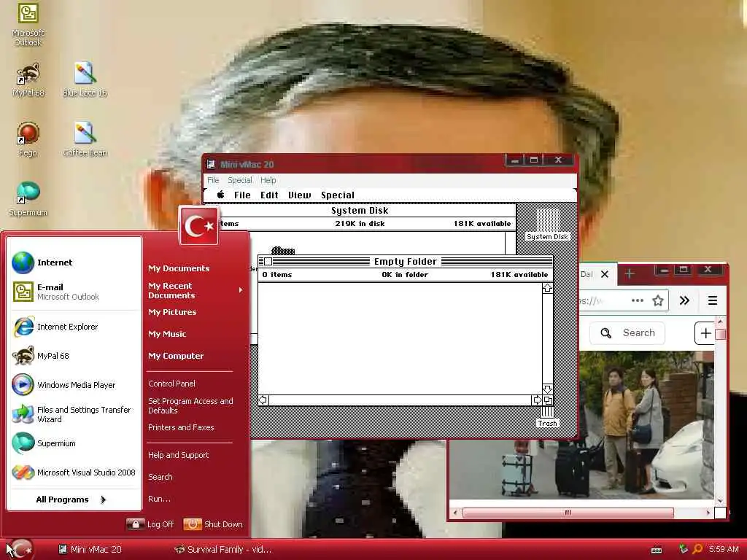Select the Trash icon in Mac desktop
The width and height of the screenshot is (747, 560).
coord(547,417)
